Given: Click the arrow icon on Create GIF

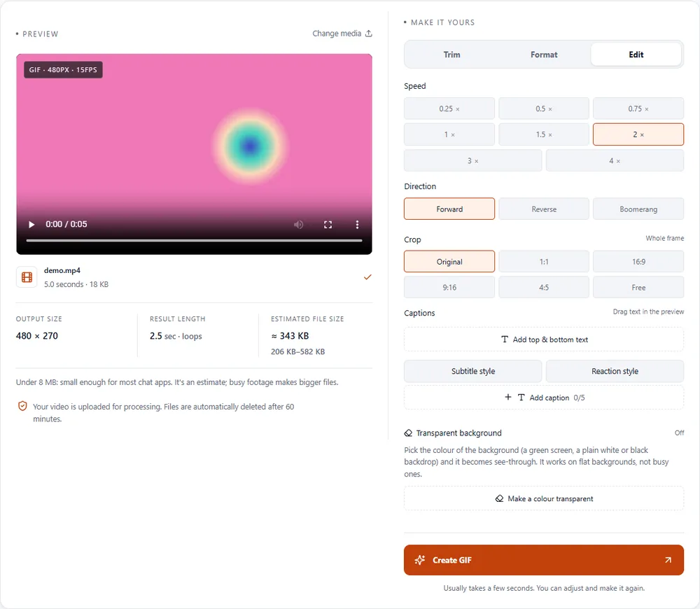Looking at the screenshot, I should 668,560.
